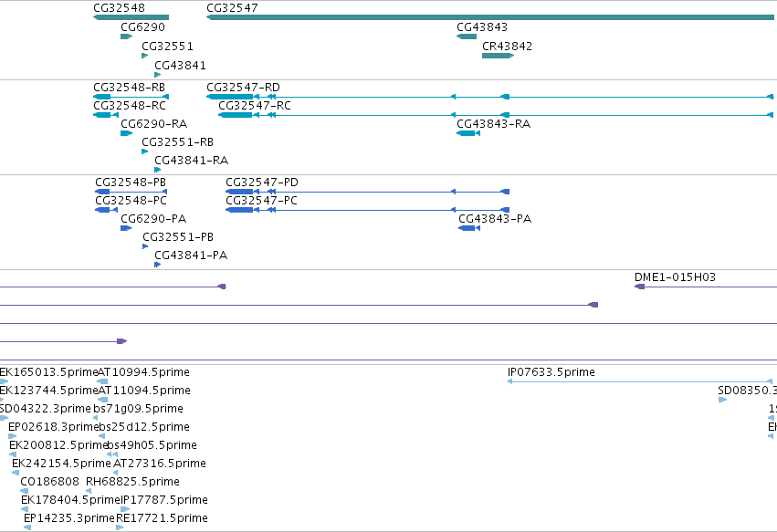
Task: Click the CG32551 gene arrow
Action: point(144,56)
